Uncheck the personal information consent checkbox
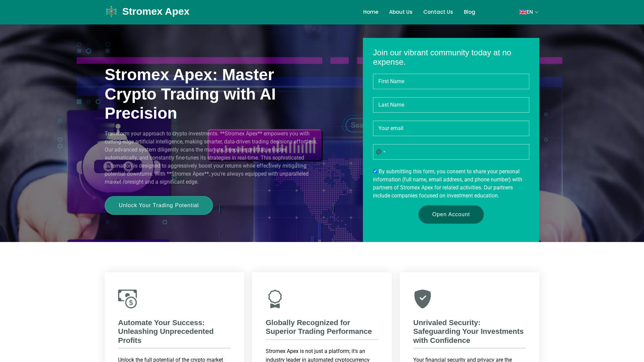This screenshot has height=362, width=644. click(375, 171)
